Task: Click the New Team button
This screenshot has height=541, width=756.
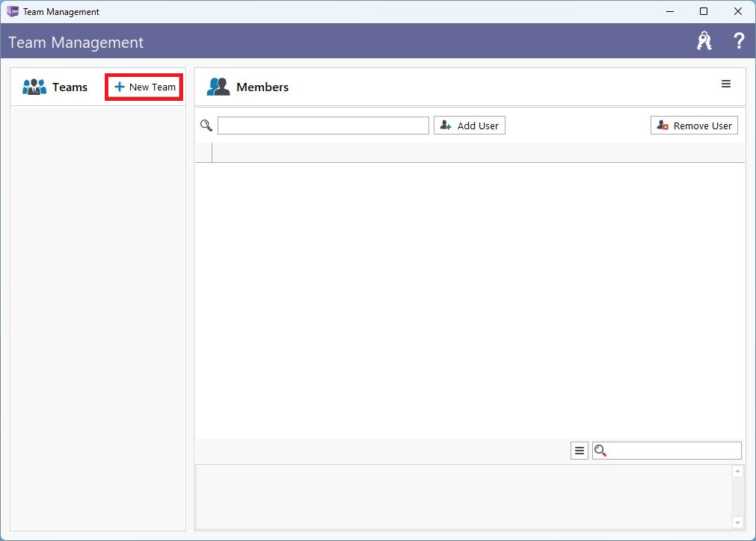Action: 144,87
